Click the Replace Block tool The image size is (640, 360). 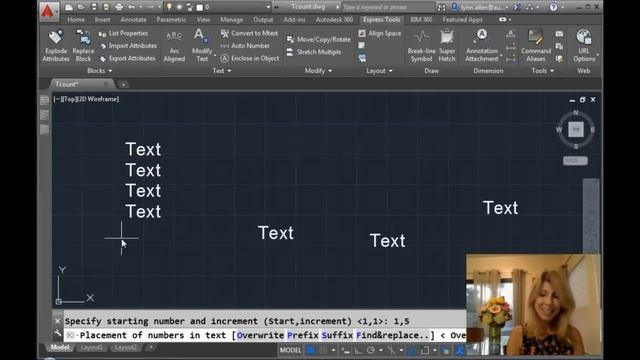83,46
